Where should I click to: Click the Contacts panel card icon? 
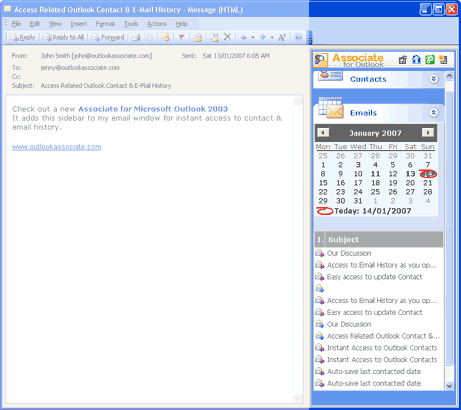330,76
